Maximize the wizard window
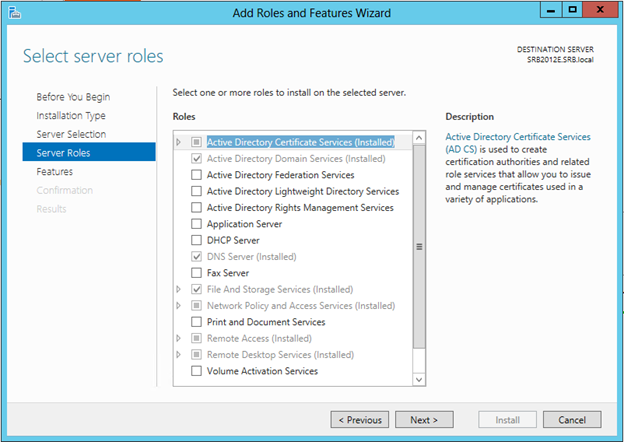The height and width of the screenshot is (442, 624). tap(572, 10)
